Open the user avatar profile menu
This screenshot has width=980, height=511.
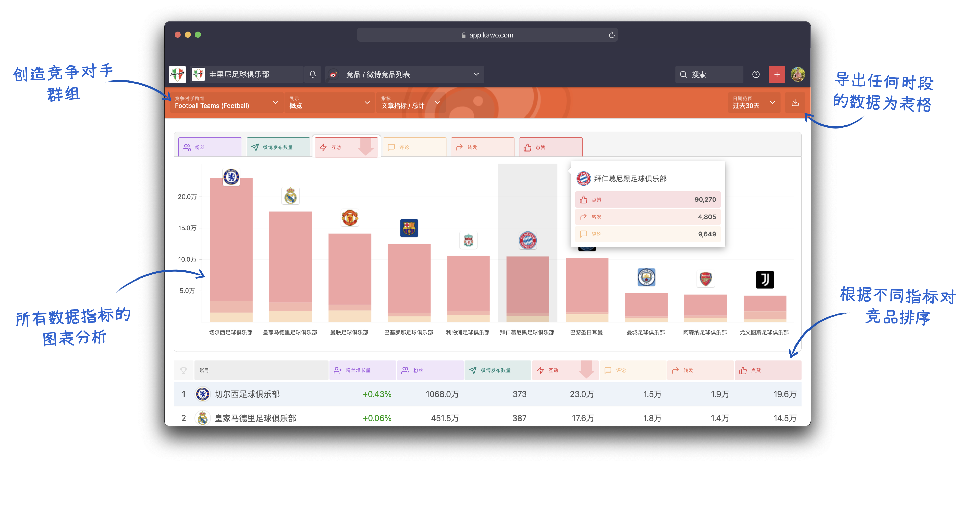tap(797, 74)
